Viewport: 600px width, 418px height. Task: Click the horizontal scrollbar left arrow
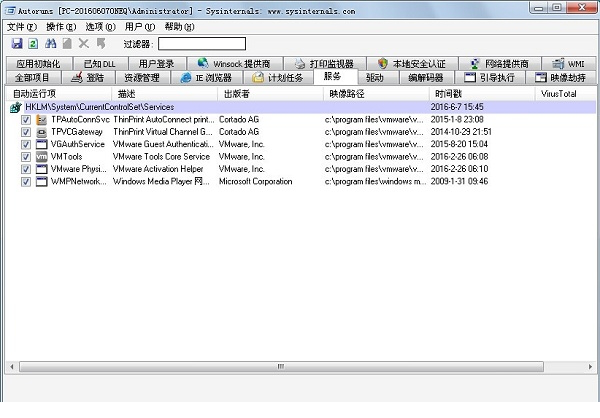pyautogui.click(x=12, y=367)
